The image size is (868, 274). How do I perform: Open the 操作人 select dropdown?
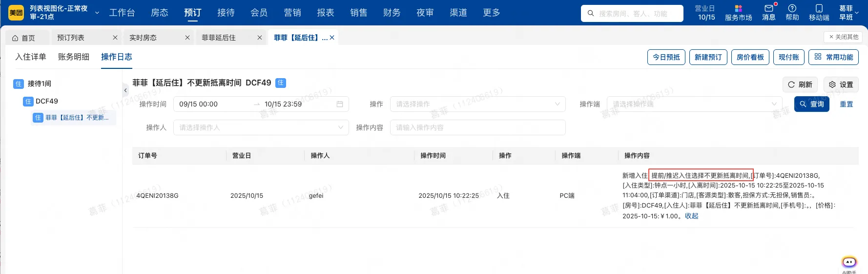coord(261,127)
